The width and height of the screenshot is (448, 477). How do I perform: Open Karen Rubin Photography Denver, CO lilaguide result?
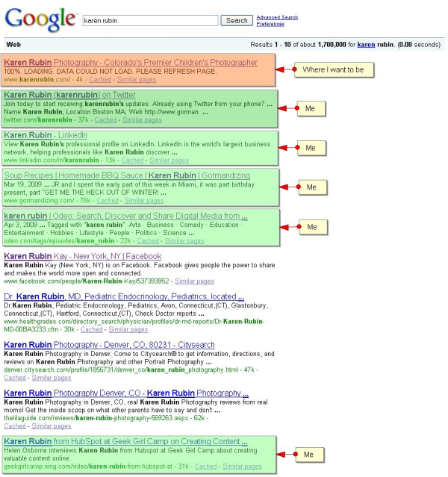pyautogui.click(x=126, y=393)
